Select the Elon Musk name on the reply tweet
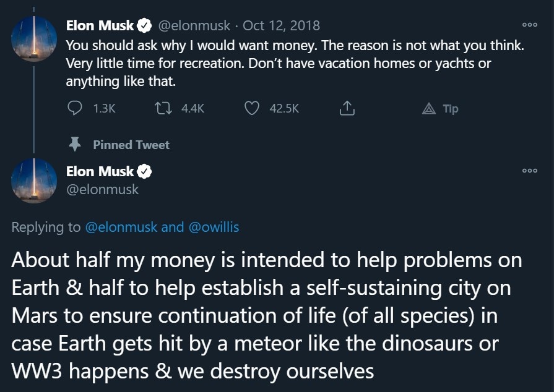This screenshot has height=392, width=554. tap(100, 171)
